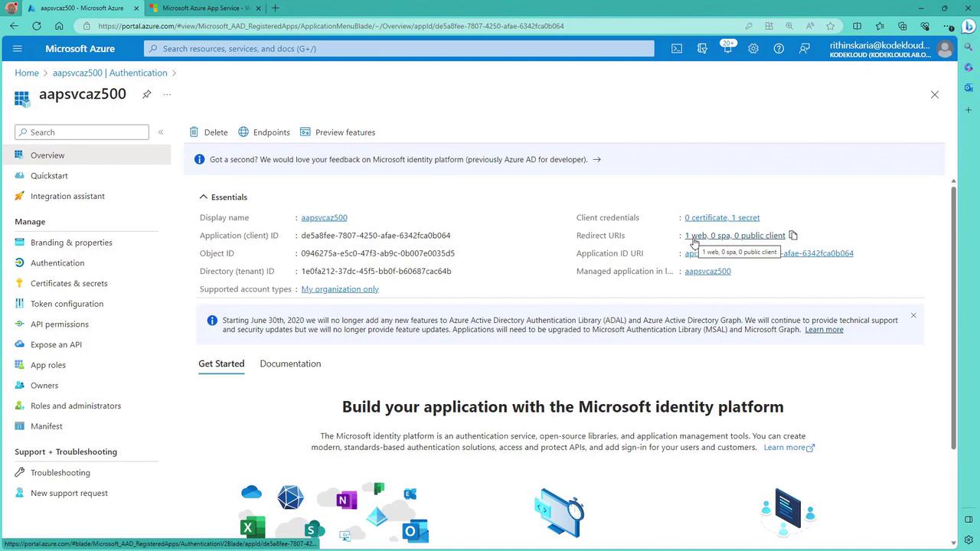Pin aapsvcaz500 using the pin icon
Image resolution: width=980 pixels, height=551 pixels.
pyautogui.click(x=146, y=94)
